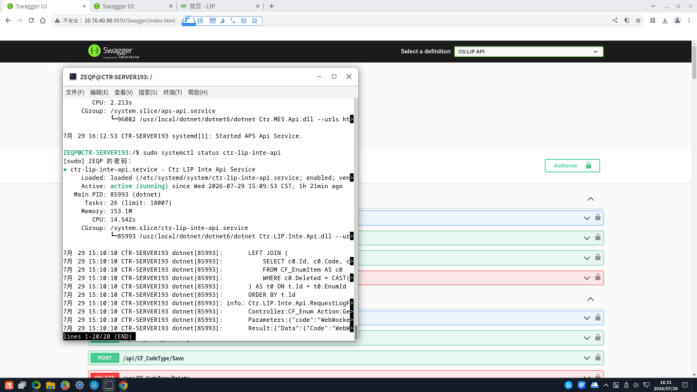Click the network icon in system tray

(x=647, y=385)
